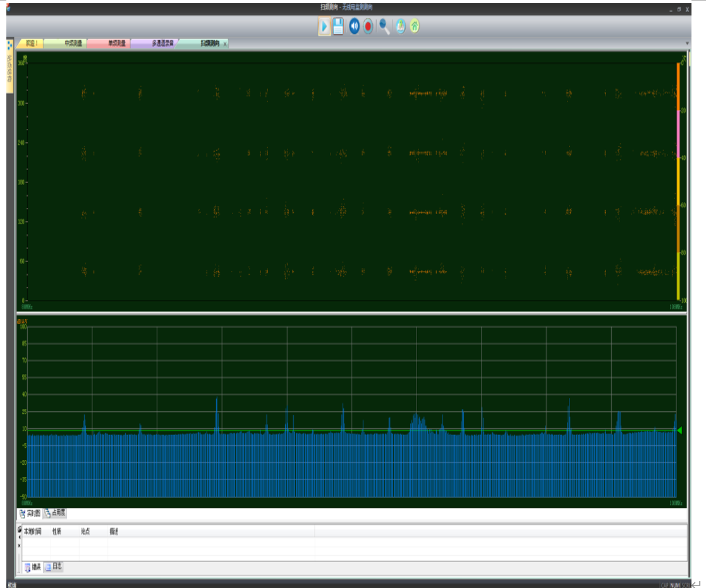The width and height of the screenshot is (706, 588).
Task: Expand the open-tabs list dropdown arrow
Action: [687, 44]
